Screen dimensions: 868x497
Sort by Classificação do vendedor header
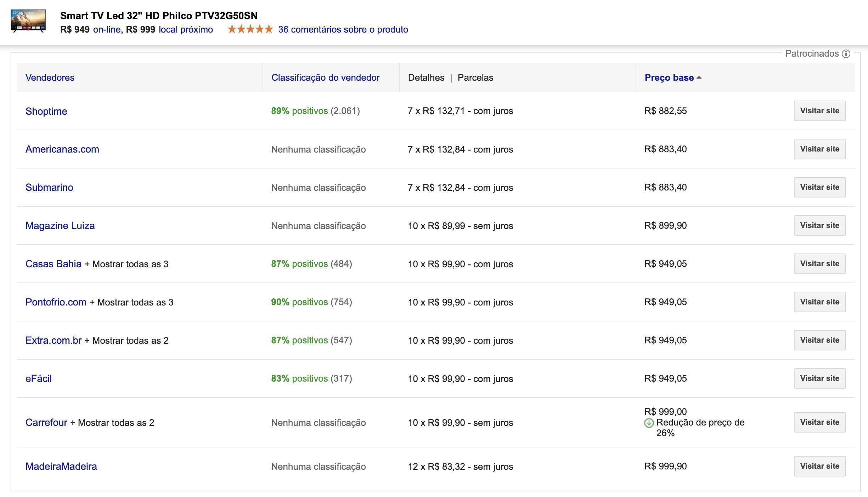325,78
